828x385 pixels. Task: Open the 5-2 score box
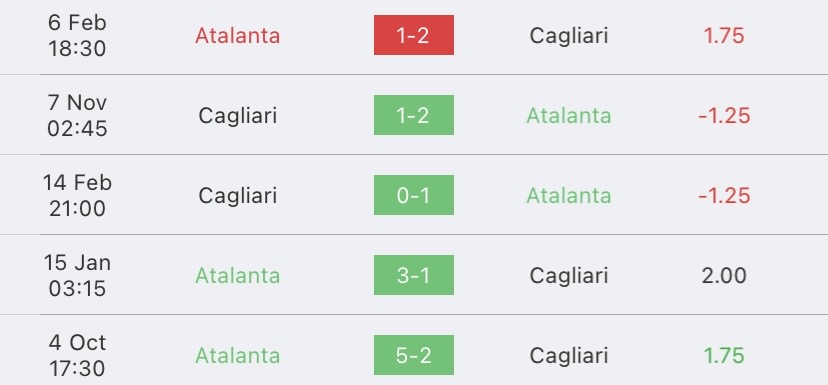pyautogui.click(x=413, y=355)
